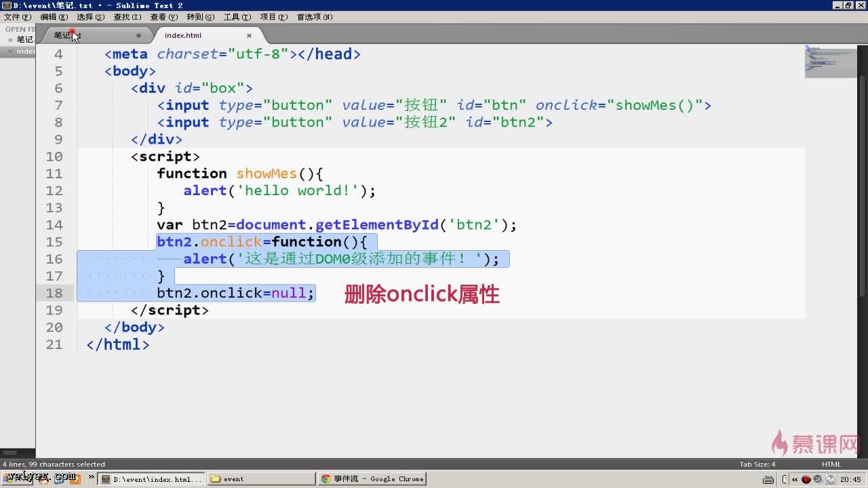Switch to the event folder taskbar window
This screenshot has height=488, width=868.
tap(261, 479)
